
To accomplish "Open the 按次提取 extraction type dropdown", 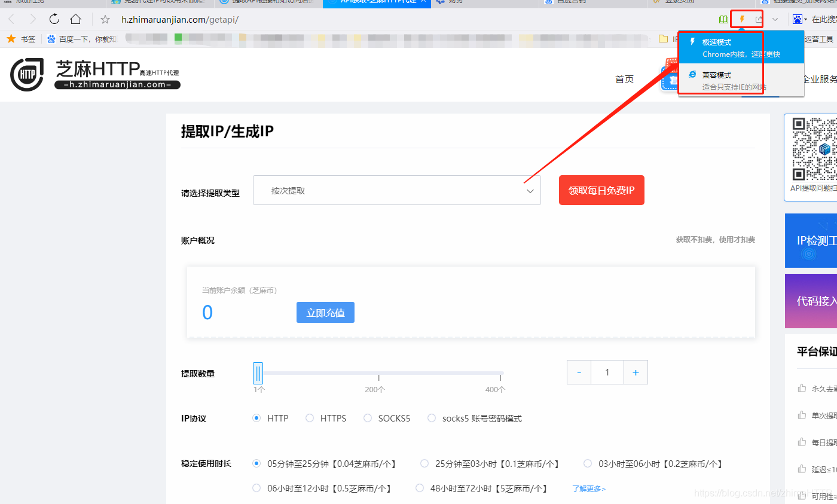I will [x=397, y=191].
